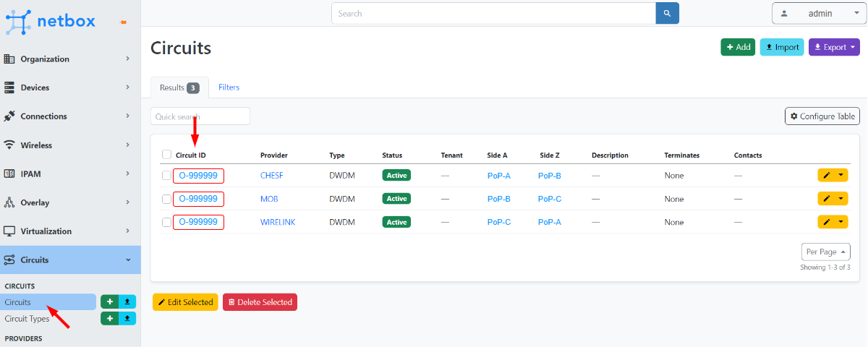868x347 pixels.
Task: Open the admin user dropdown
Action: (x=815, y=13)
